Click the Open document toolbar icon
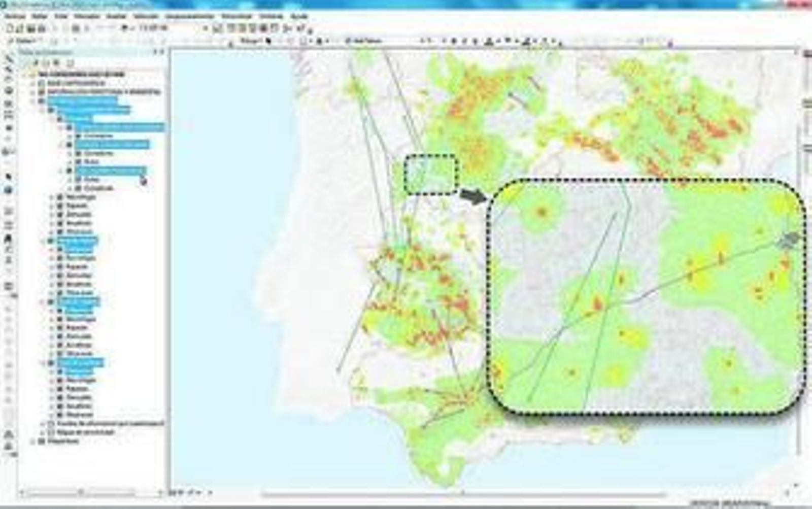Screen dimensions: 812x509 pos(19,29)
